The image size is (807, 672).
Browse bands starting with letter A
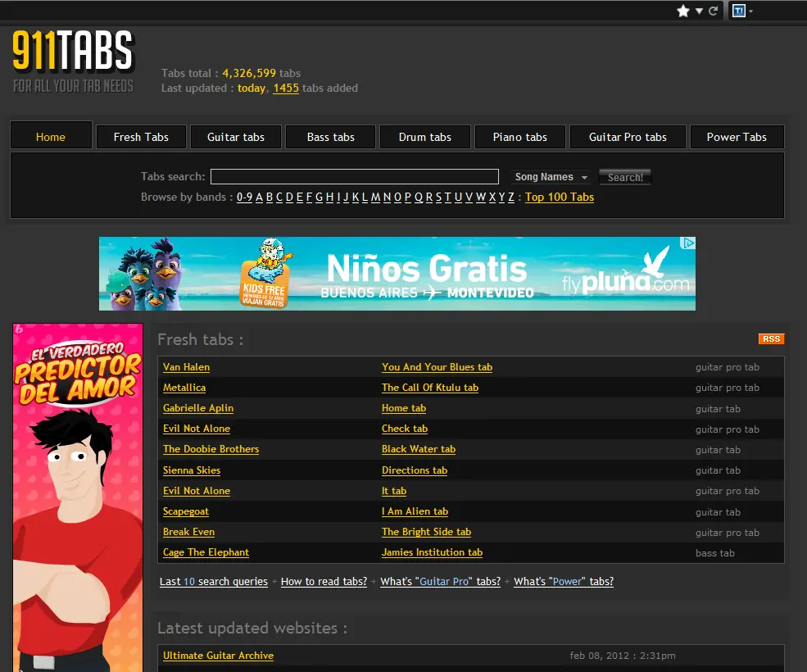click(x=259, y=198)
